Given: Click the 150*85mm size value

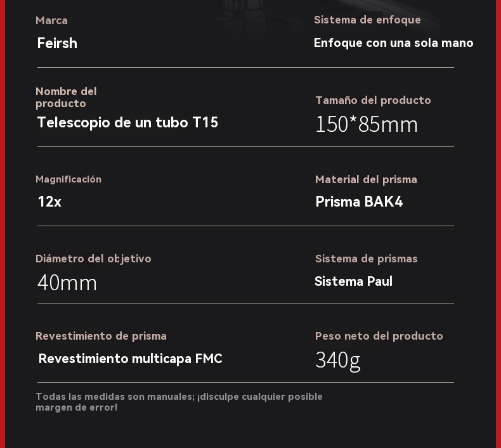Looking at the screenshot, I should (367, 124).
